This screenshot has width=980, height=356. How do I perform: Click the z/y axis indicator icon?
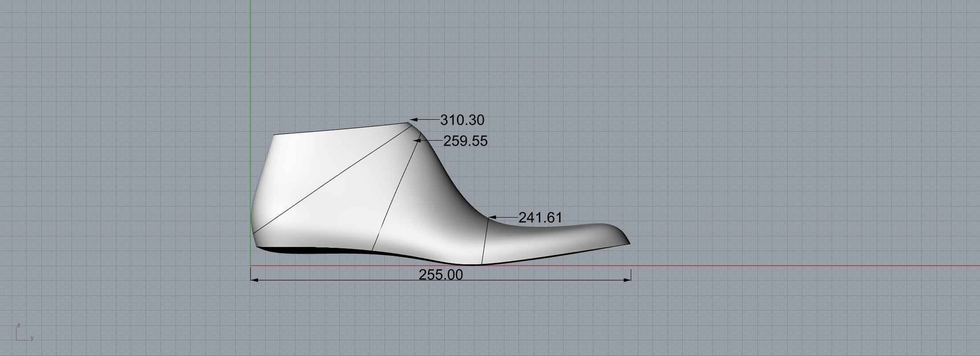(25, 332)
